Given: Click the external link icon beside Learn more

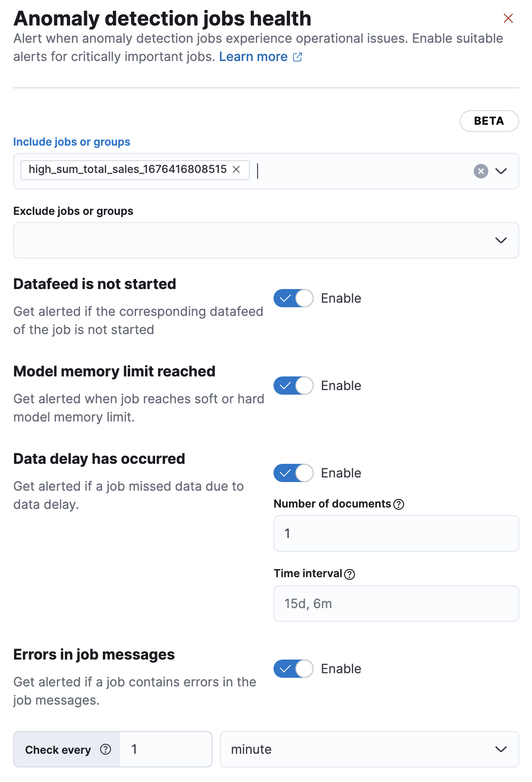Looking at the screenshot, I should (297, 57).
